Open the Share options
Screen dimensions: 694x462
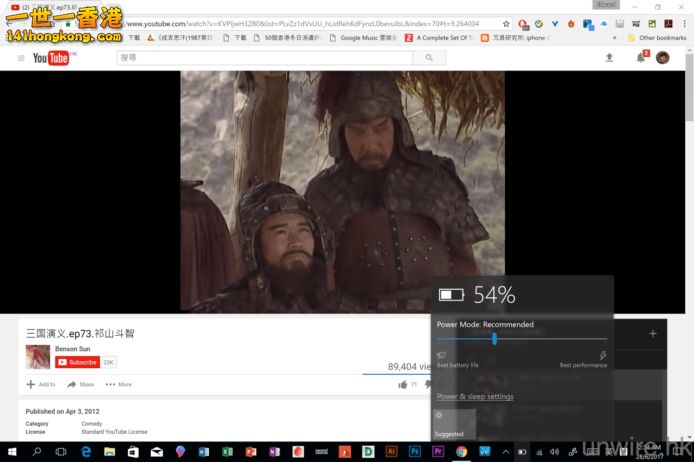(81, 384)
